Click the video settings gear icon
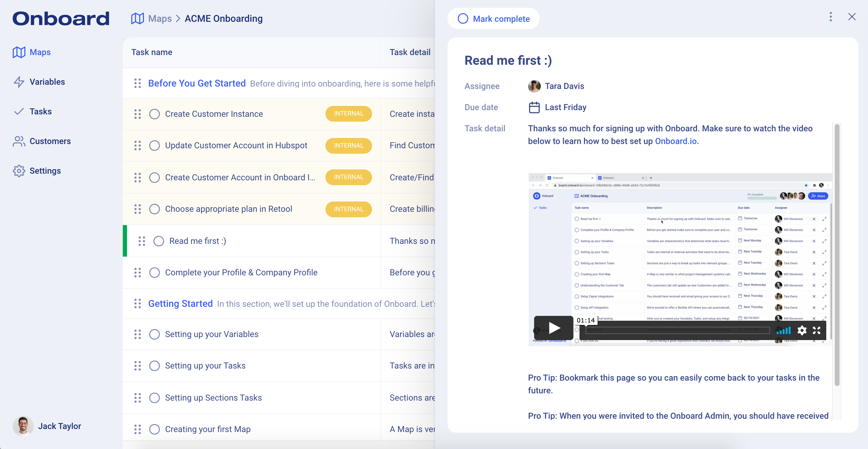The width and height of the screenshot is (868, 449). (x=802, y=330)
